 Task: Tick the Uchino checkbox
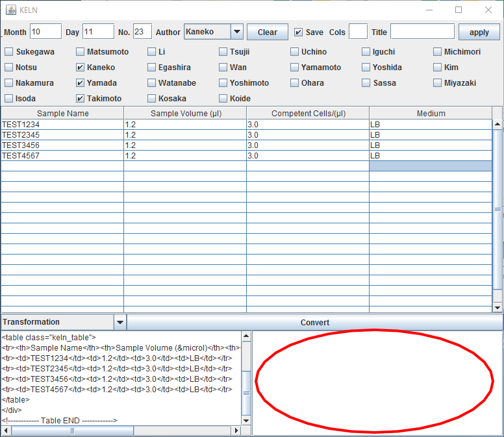[294, 52]
